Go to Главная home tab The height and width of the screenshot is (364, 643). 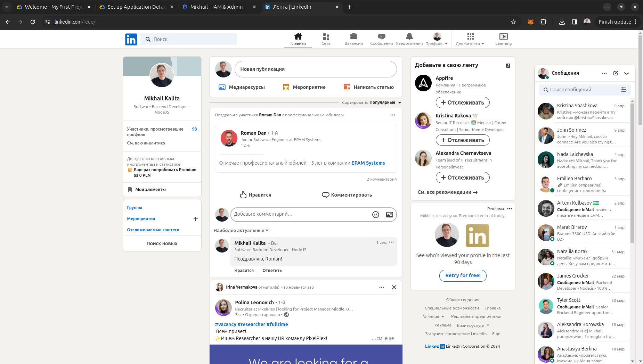click(298, 39)
